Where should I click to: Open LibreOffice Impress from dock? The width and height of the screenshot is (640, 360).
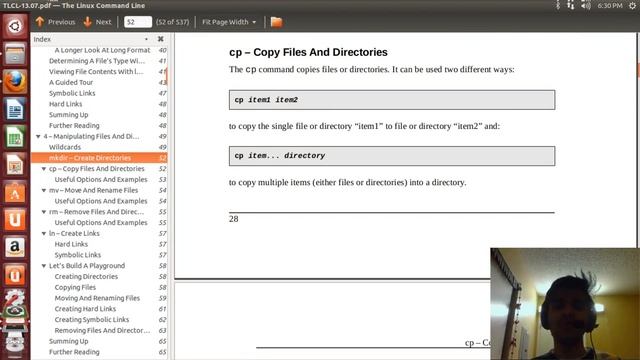15,164
